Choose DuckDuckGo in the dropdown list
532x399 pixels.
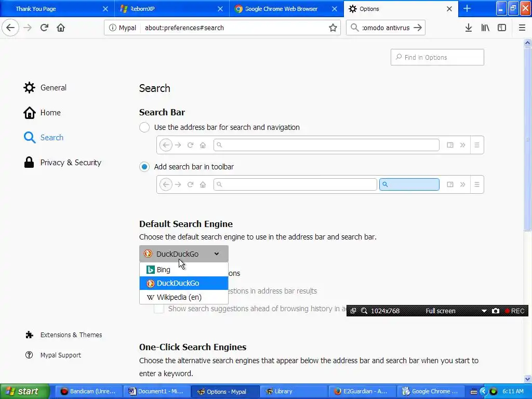point(184,283)
